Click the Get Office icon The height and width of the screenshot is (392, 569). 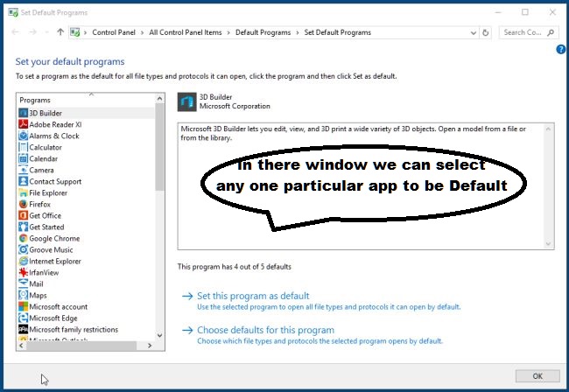pyautogui.click(x=24, y=215)
